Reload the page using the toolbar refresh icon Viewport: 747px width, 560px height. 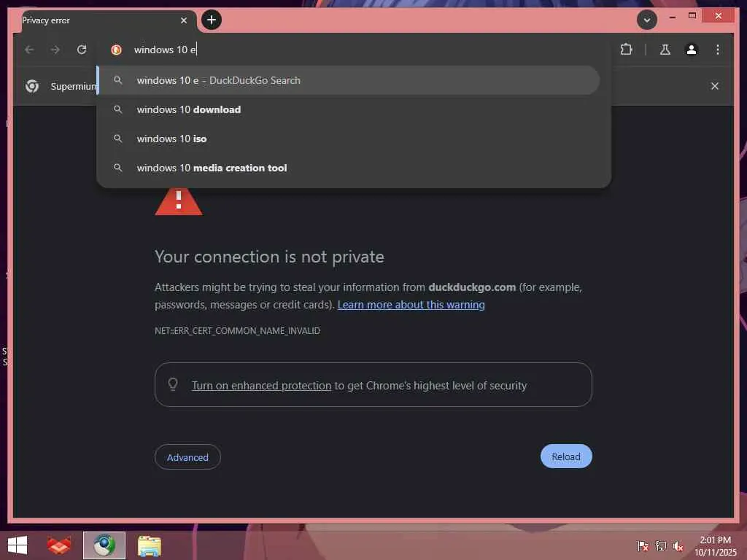pos(82,50)
